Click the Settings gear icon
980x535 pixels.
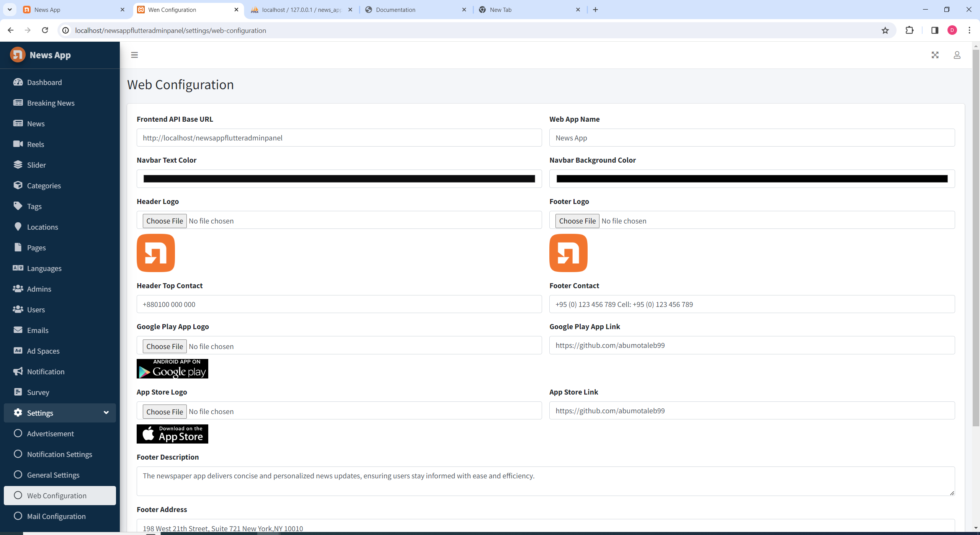tap(18, 413)
